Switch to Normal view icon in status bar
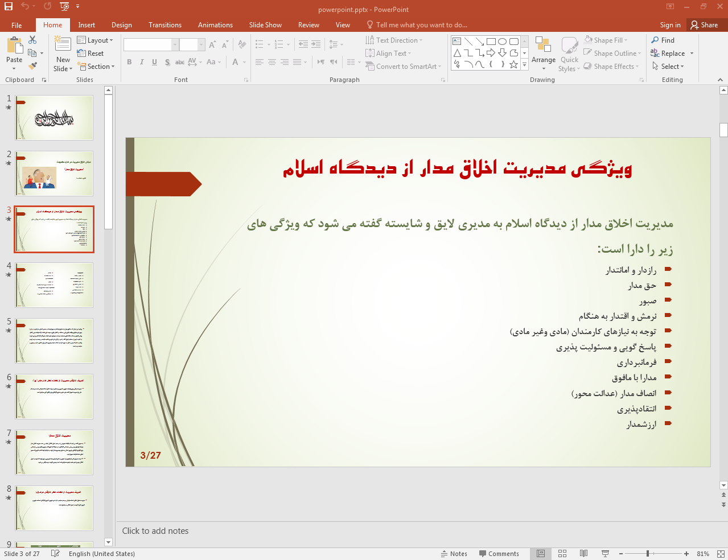Viewport: 728px width, 560px height. tap(541, 554)
